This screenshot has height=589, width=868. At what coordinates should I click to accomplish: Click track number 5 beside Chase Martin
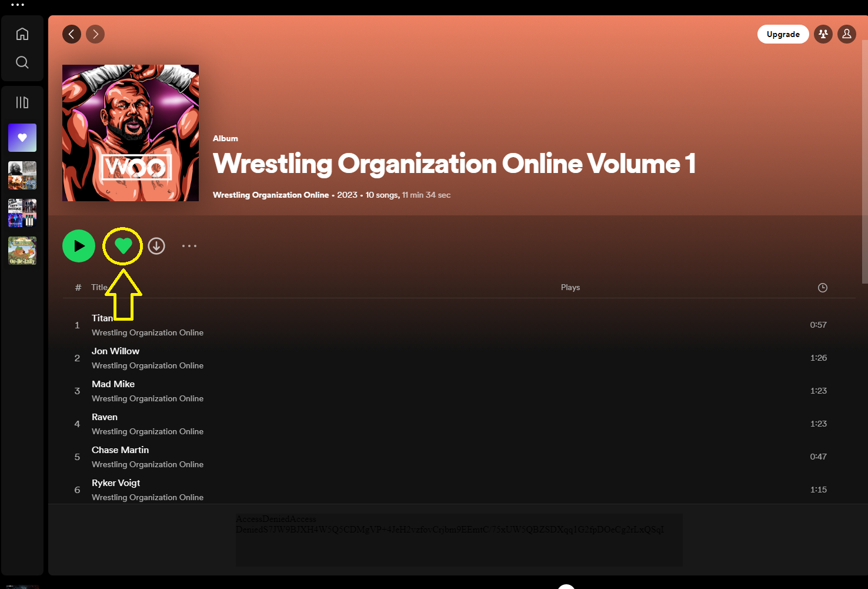(77, 457)
